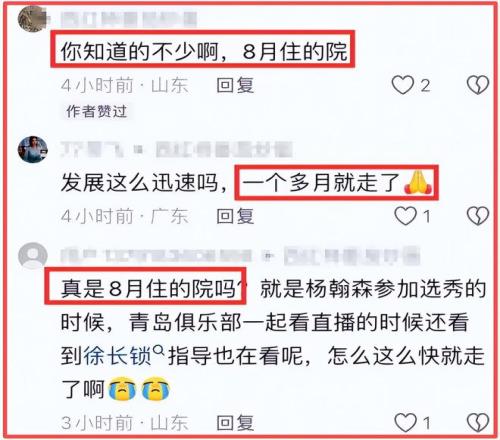Open the gray default avatar of the third commenter

point(33,256)
